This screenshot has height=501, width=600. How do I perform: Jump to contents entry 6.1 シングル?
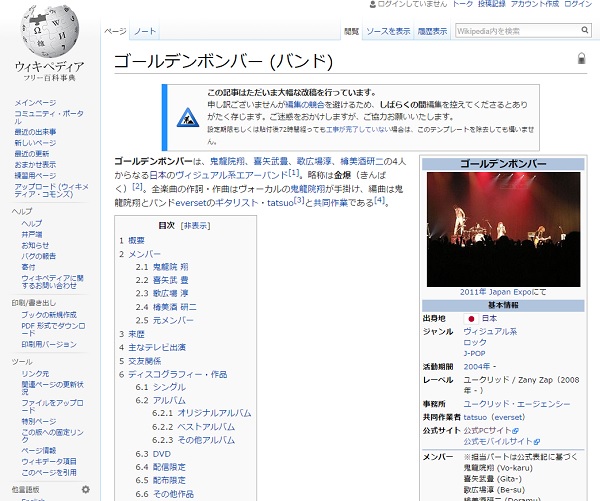tap(161, 387)
